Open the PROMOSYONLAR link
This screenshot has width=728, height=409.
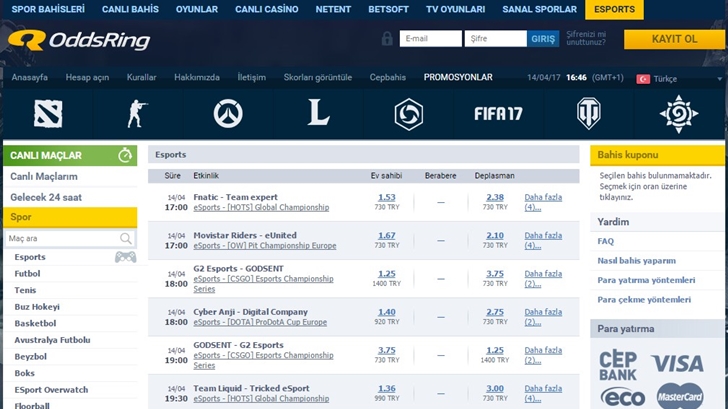click(458, 78)
